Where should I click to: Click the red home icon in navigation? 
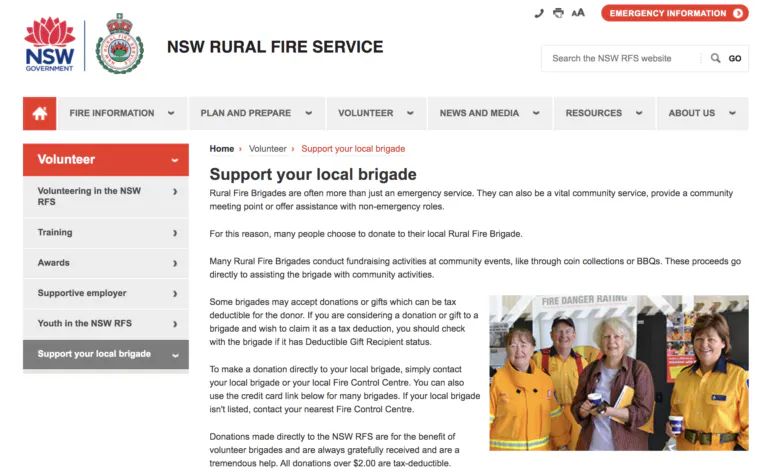point(40,114)
